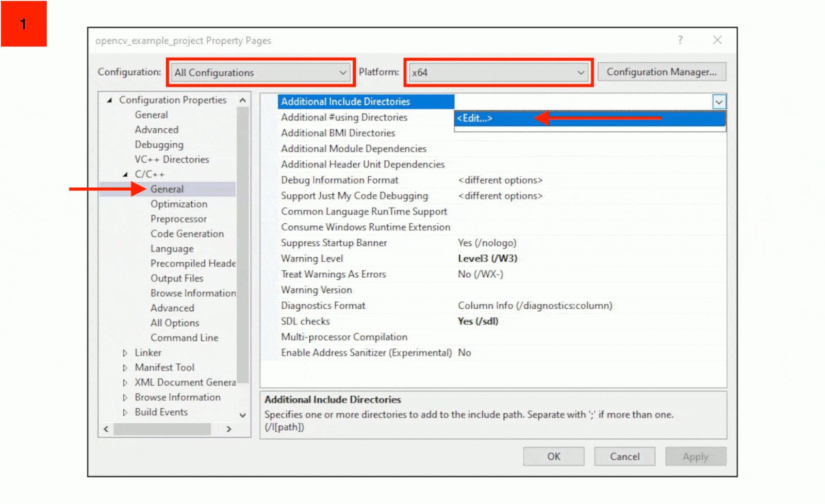Select the Preprocessor tree item

click(178, 219)
